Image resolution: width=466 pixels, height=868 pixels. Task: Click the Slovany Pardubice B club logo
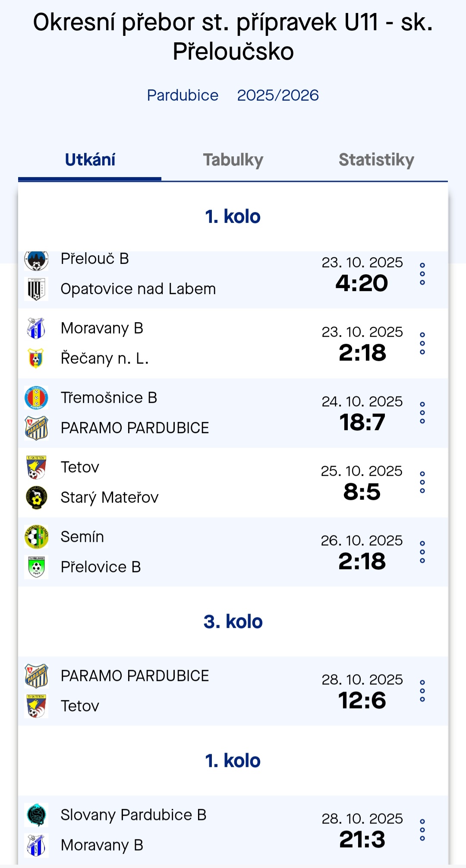click(36, 815)
